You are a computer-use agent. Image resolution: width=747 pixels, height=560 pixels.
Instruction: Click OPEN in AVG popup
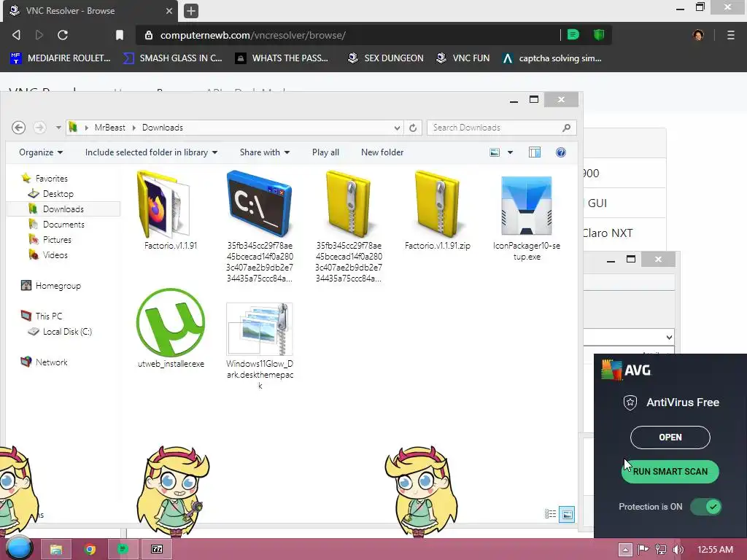[670, 437]
